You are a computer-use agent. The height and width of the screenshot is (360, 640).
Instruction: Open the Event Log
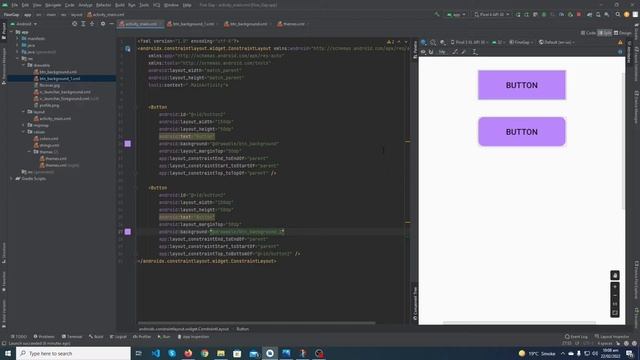point(576,337)
